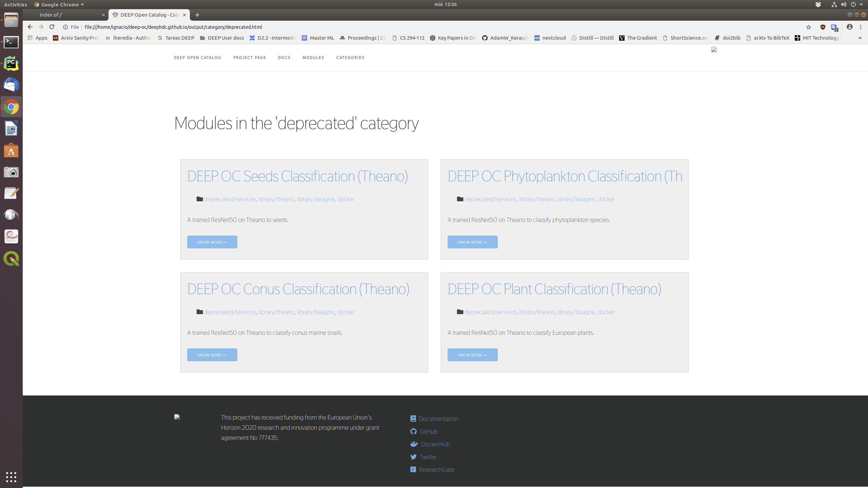Launch Terminal from the dock
This screenshot has height=488, width=868.
[x=11, y=42]
